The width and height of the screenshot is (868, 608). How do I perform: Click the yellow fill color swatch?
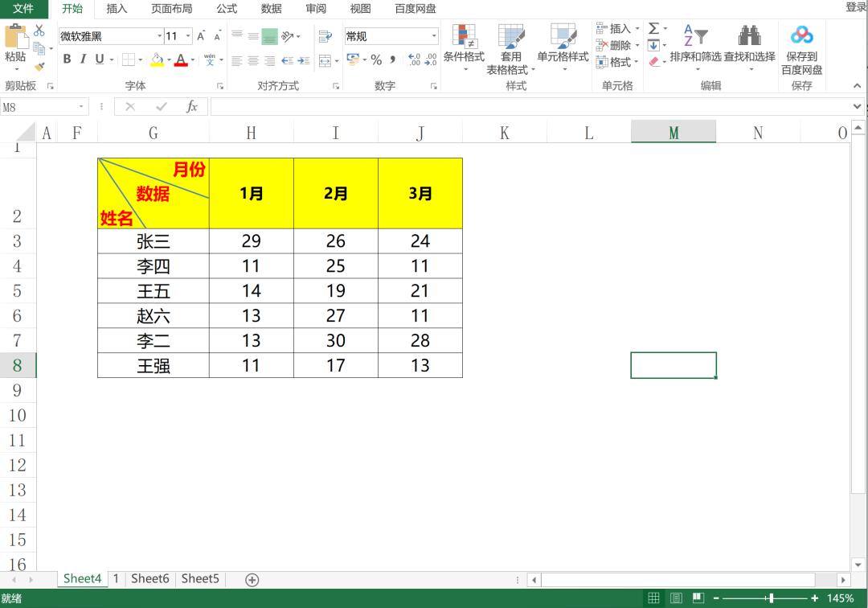157,60
